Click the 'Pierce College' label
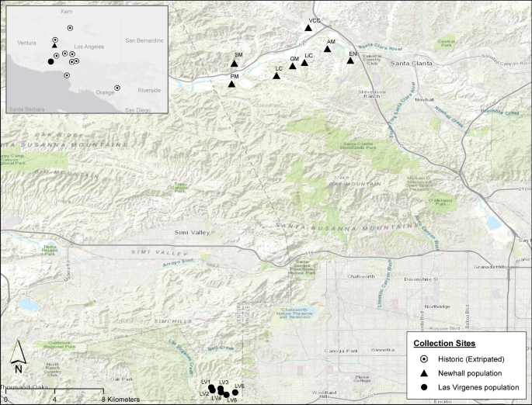Screen dimensions: 532x405 click(x=362, y=379)
